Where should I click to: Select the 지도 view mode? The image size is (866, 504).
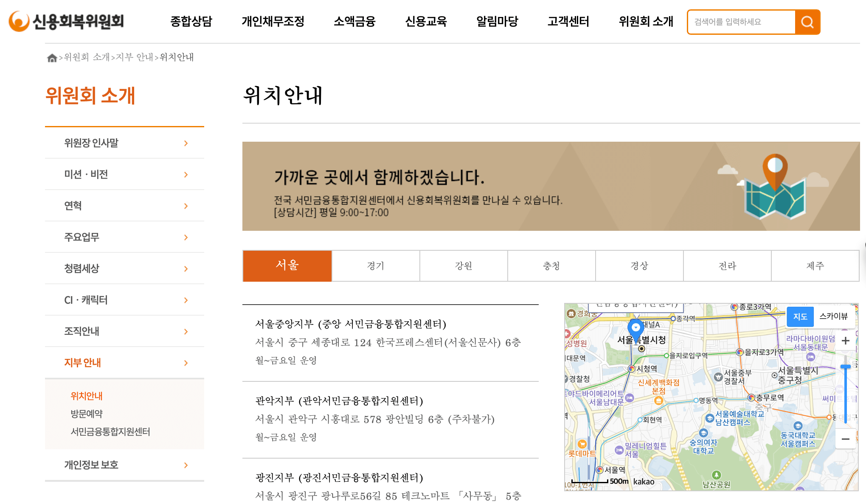point(800,317)
